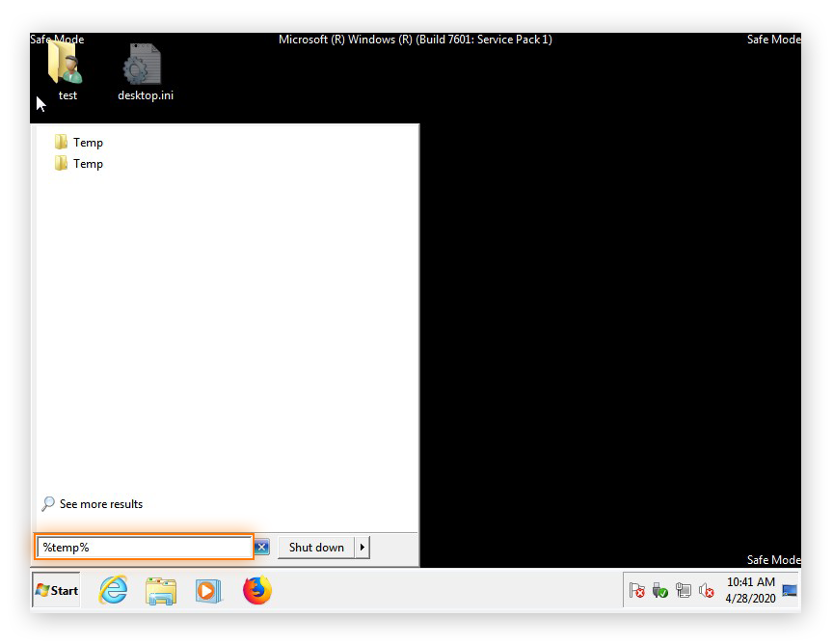Screen dimensions: 833x644
Task: Expand the Shut down options arrow
Action: pyautogui.click(x=363, y=547)
